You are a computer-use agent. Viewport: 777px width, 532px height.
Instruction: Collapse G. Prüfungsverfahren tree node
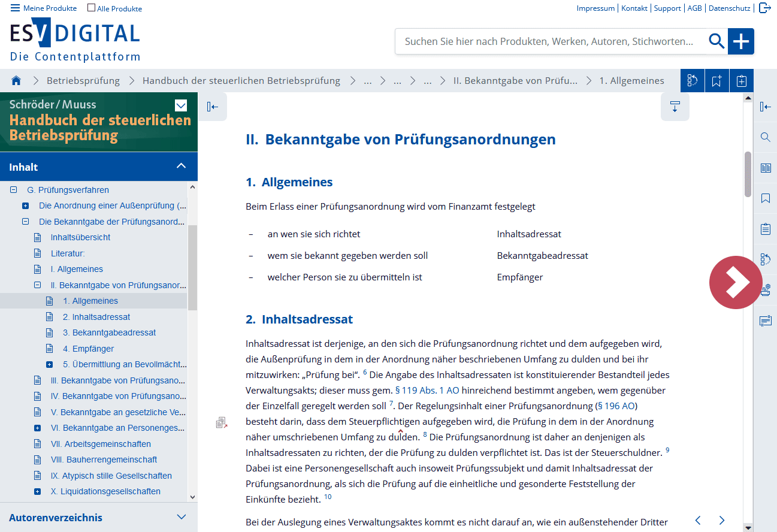click(13, 190)
